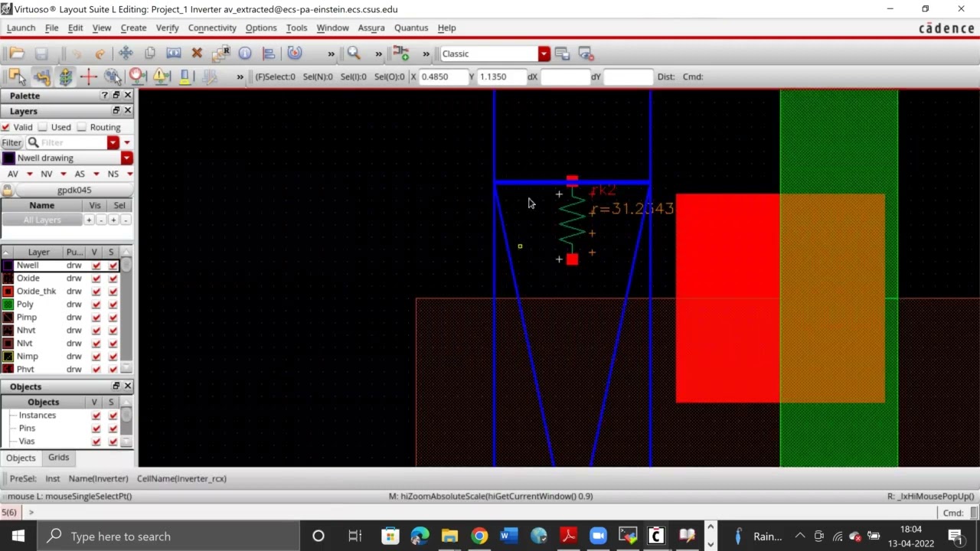Click the red X Delete icon
Screen dimensions: 980x551
(x=197, y=54)
